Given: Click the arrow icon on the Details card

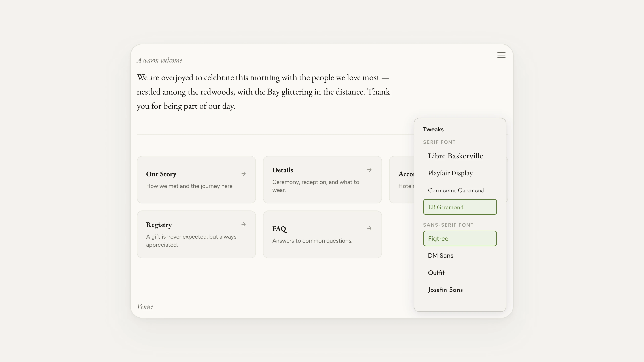Looking at the screenshot, I should pos(369,170).
